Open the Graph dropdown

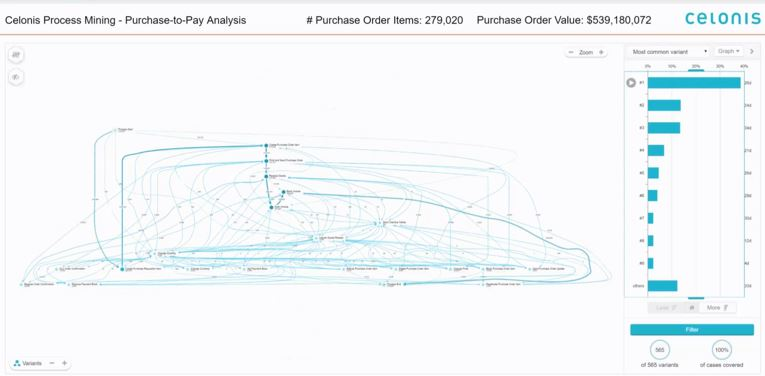point(729,51)
